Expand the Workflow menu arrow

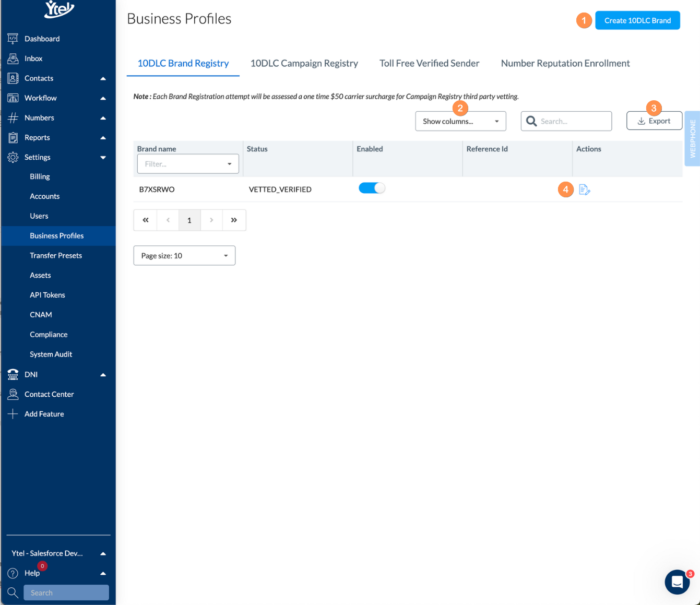[103, 98]
